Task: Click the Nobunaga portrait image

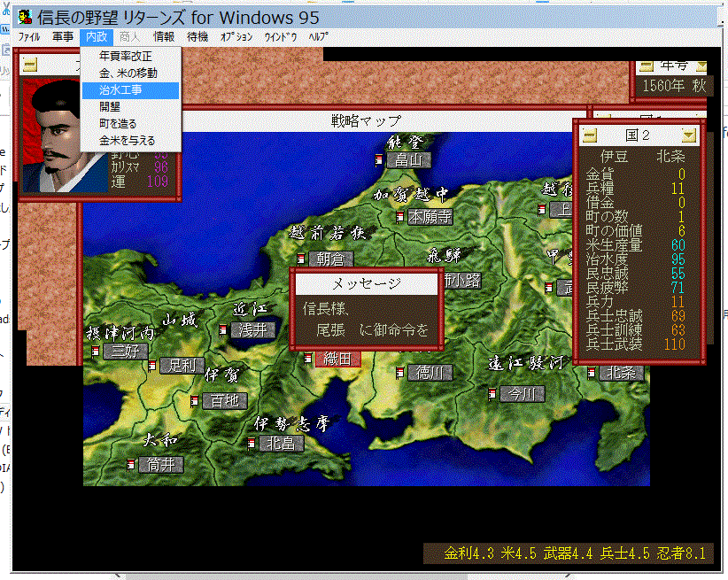Action: 65,135
